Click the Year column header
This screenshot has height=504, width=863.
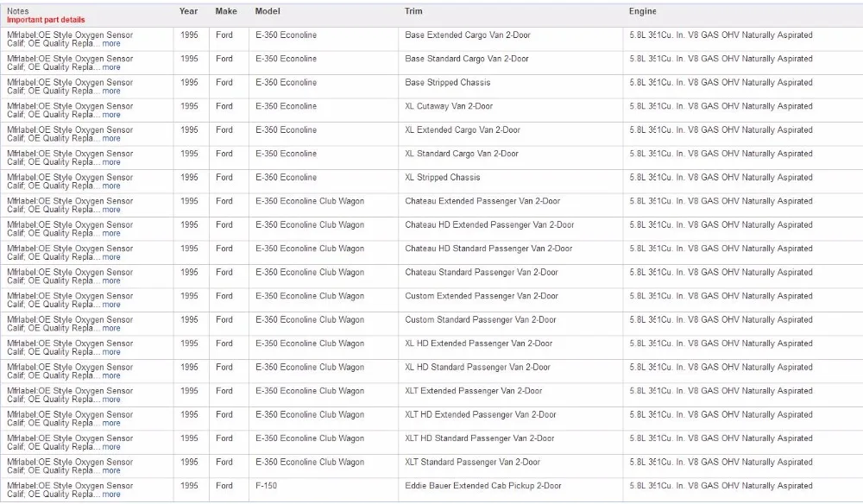coord(188,11)
